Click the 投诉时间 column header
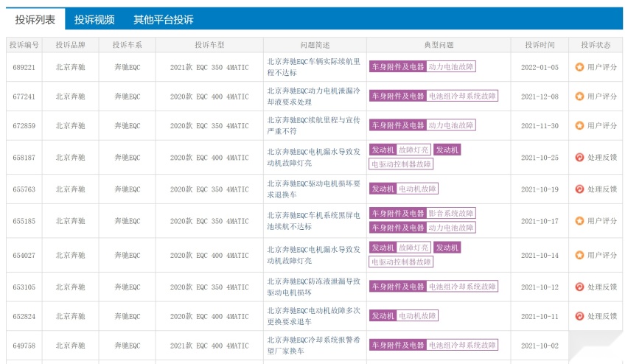The image size is (628, 364). [x=540, y=45]
